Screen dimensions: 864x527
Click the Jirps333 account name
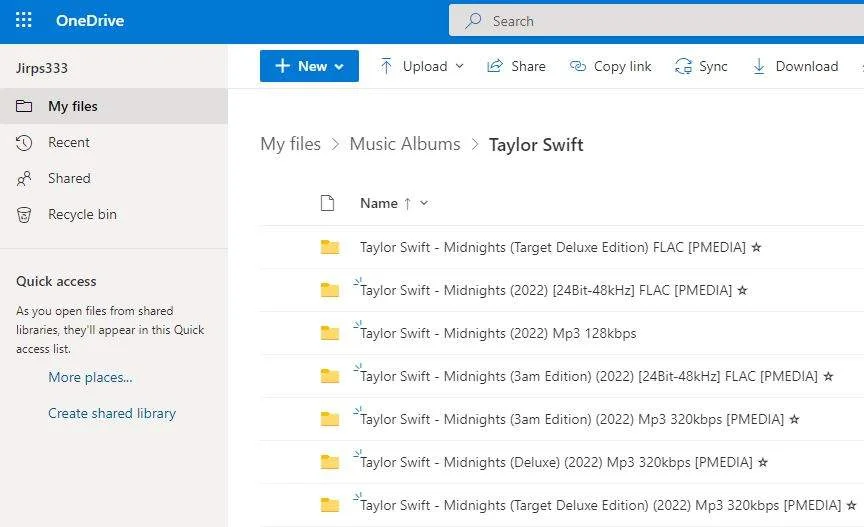(42, 68)
